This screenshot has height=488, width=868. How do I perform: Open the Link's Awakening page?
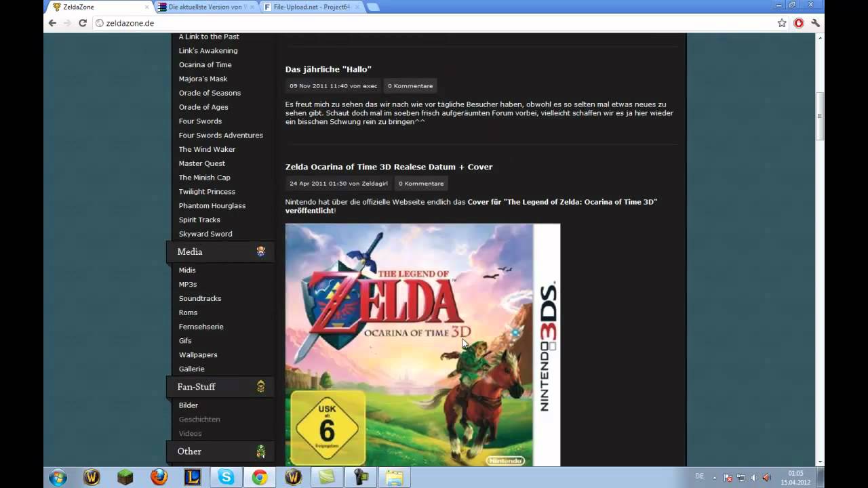coord(208,51)
